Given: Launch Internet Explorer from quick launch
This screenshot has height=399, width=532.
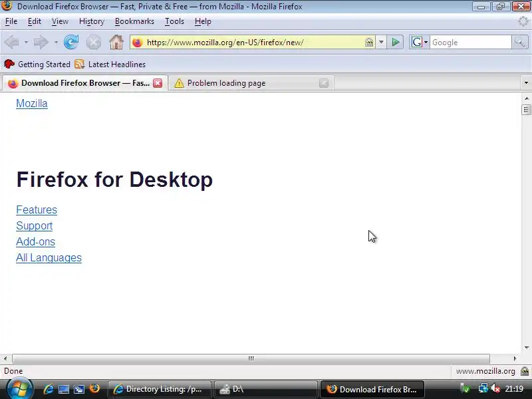Looking at the screenshot, I should tap(48, 389).
